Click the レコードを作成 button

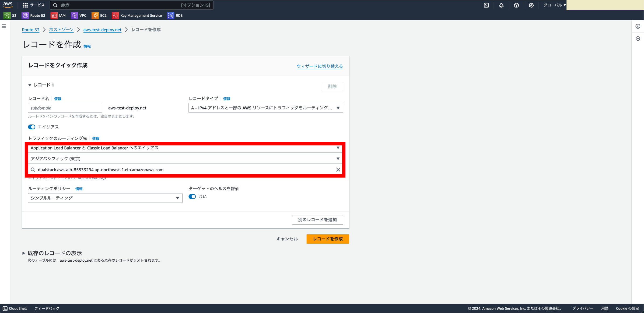pos(327,239)
